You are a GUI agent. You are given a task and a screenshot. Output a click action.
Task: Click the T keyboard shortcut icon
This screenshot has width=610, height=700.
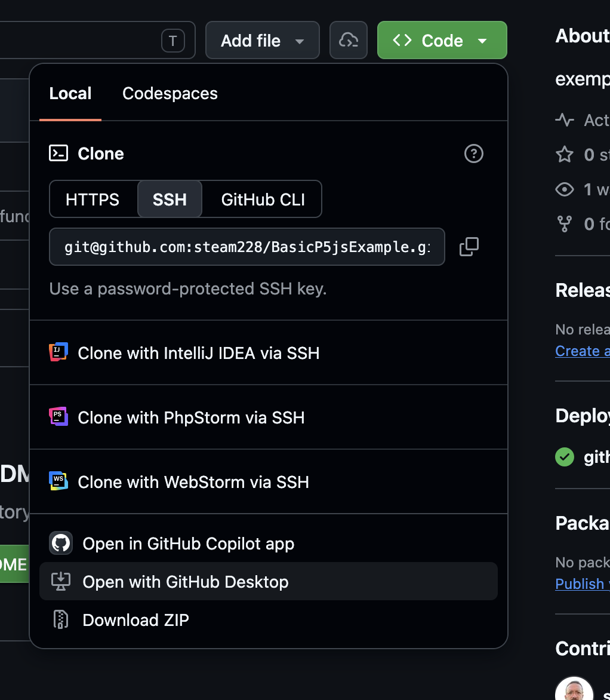tap(173, 41)
